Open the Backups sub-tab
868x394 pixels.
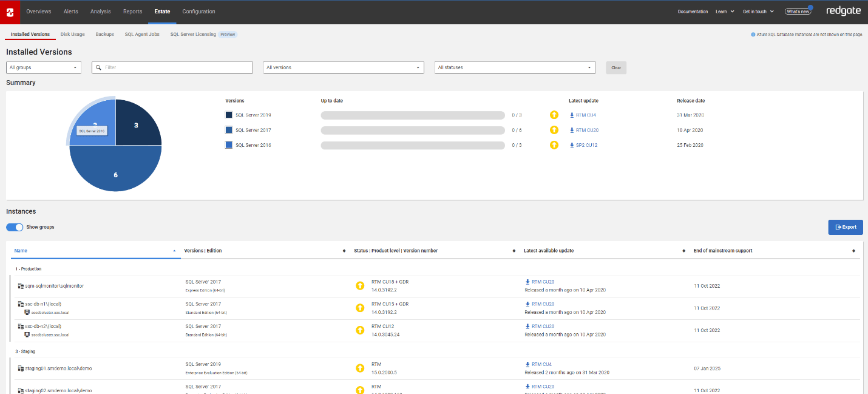click(104, 35)
